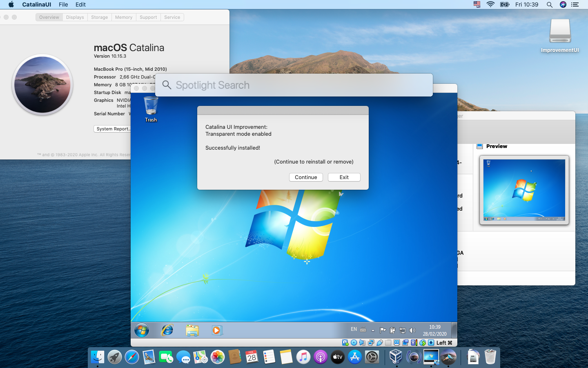The height and width of the screenshot is (368, 588).
Task: Click VirtualBox display status indicator
Action: [x=396, y=343]
